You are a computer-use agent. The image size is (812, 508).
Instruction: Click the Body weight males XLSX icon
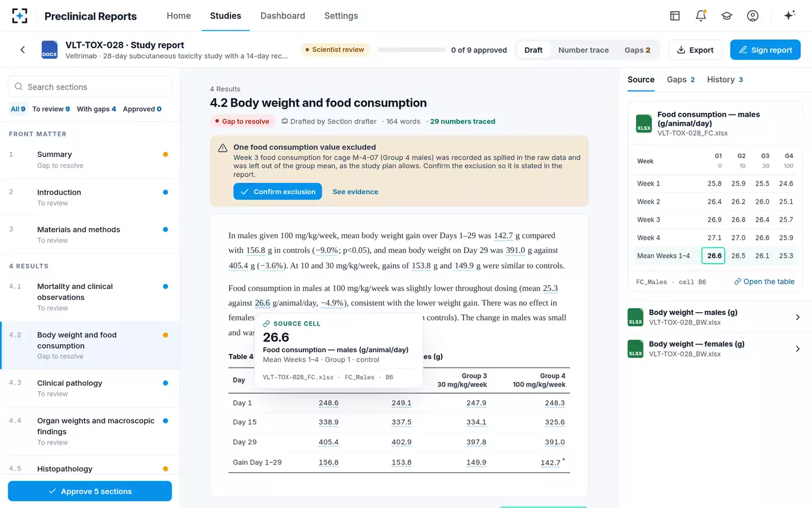coord(636,317)
